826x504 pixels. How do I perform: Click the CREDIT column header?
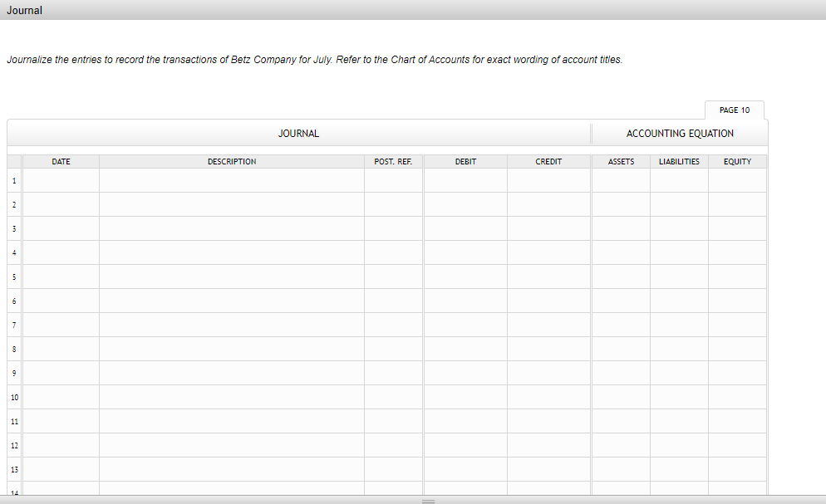tap(548, 161)
